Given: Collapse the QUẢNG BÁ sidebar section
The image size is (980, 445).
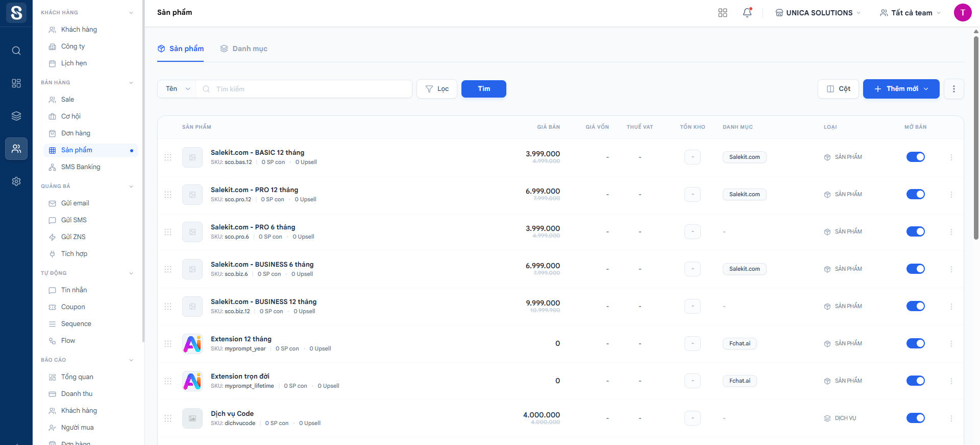Looking at the screenshot, I should 131,186.
